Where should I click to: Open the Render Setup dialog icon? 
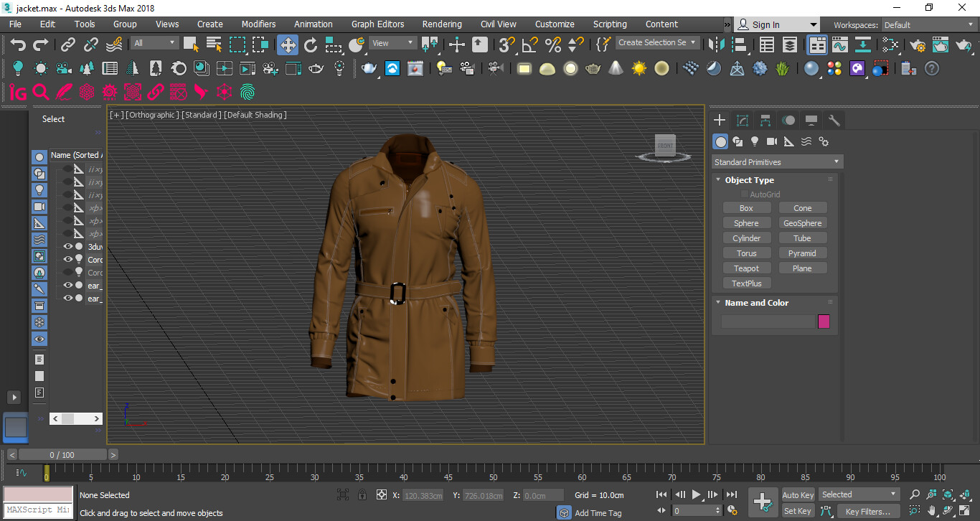pyautogui.click(x=918, y=44)
